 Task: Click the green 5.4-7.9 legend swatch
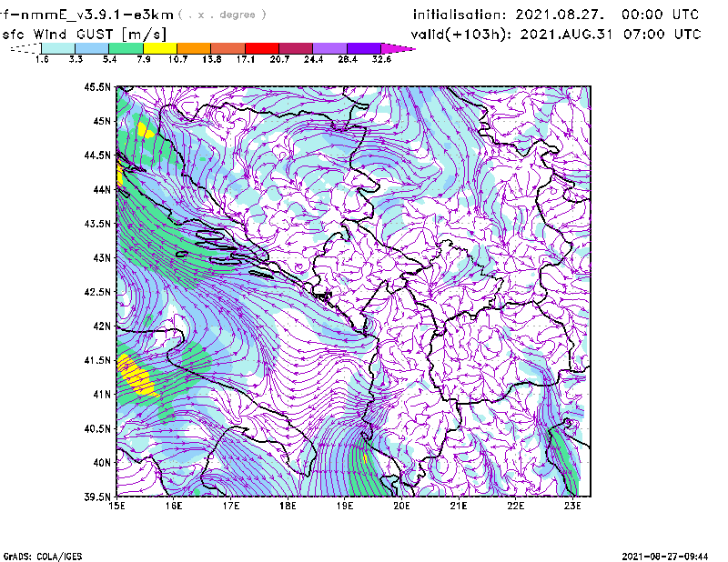[x=126, y=48]
